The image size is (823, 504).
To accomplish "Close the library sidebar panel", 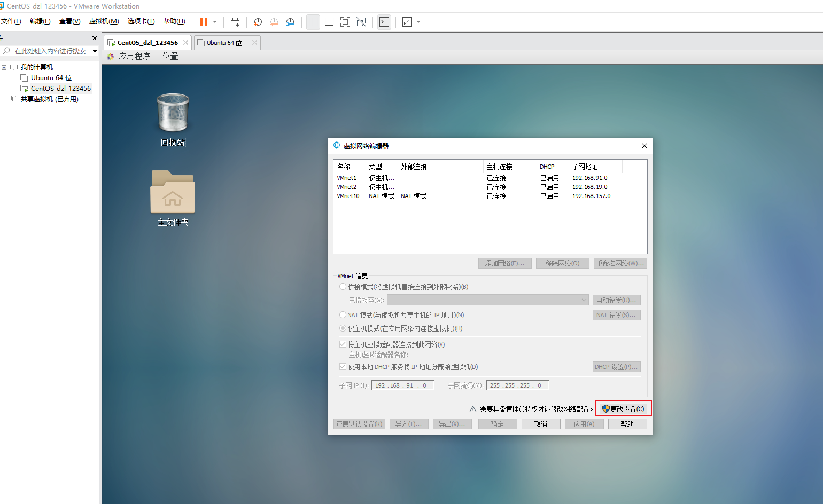I will (95, 38).
